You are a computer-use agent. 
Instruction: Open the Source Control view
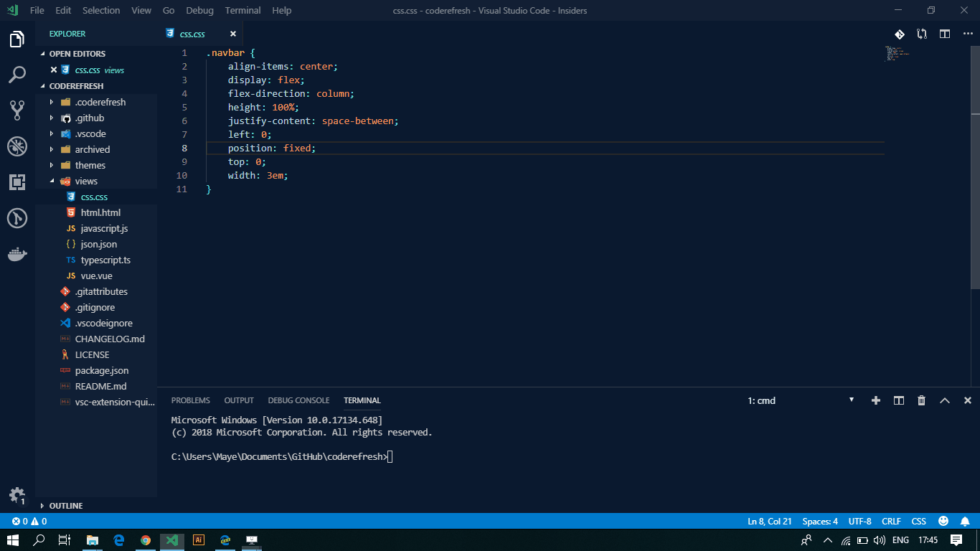point(17,110)
